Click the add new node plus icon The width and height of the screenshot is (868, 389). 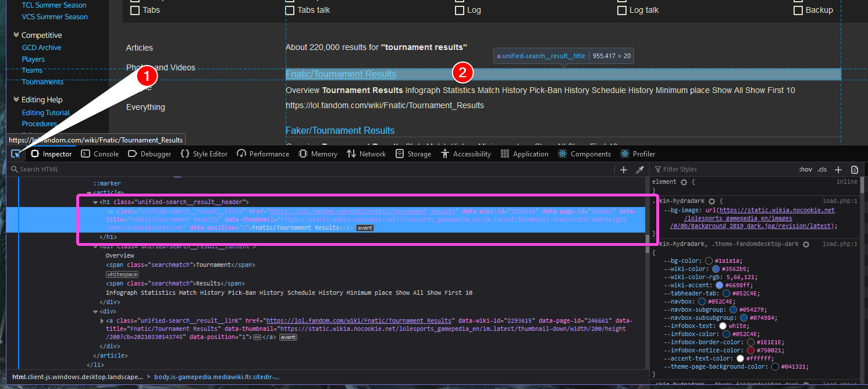click(x=624, y=169)
